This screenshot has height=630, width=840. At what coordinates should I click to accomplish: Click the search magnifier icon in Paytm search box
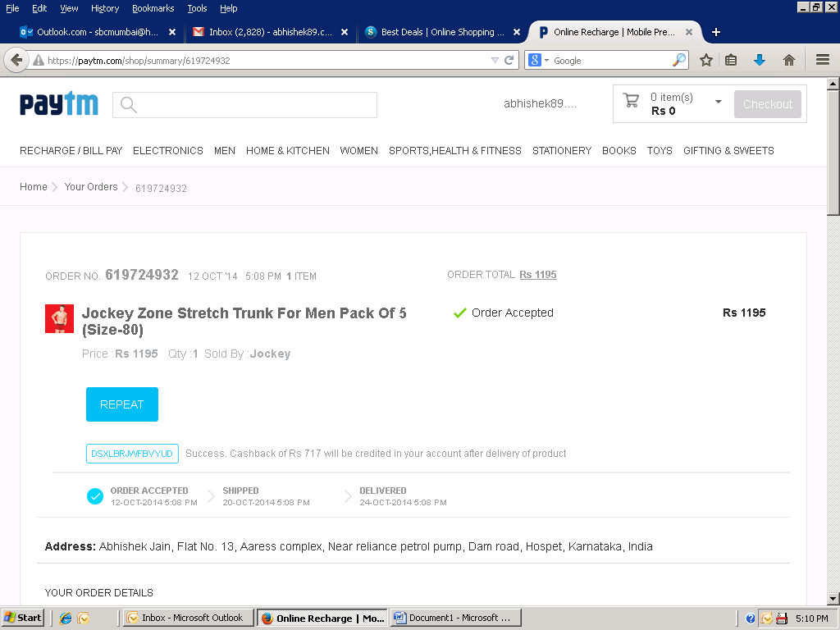[x=129, y=105]
